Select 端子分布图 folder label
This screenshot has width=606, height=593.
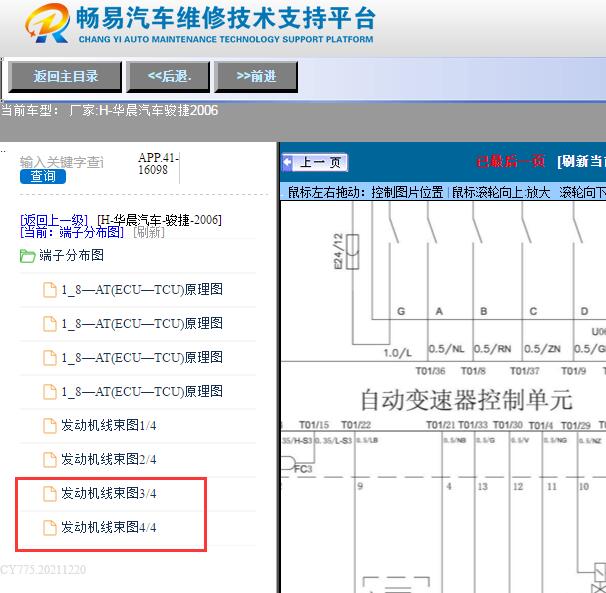[71, 256]
